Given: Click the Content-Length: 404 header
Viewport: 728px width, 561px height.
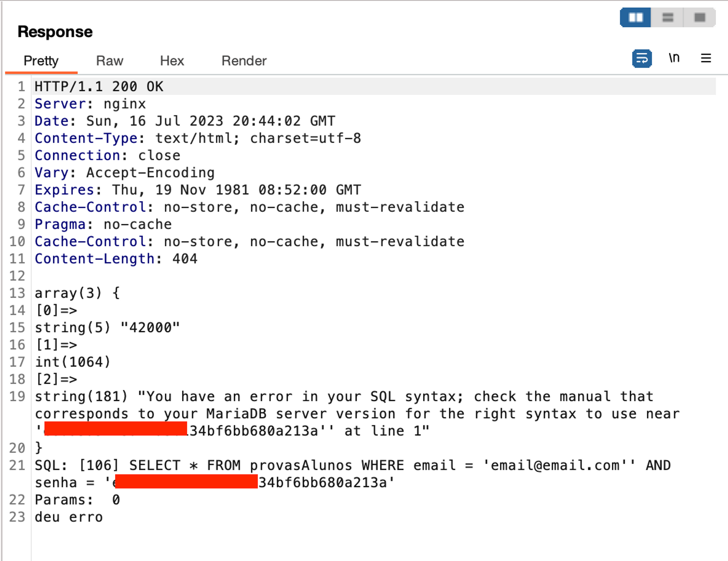Looking at the screenshot, I should [116, 259].
